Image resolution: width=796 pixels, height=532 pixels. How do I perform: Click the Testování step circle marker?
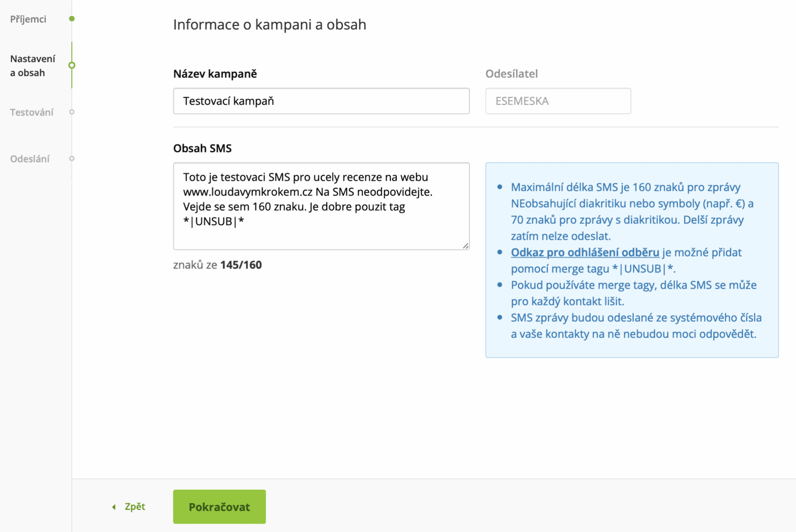click(72, 112)
